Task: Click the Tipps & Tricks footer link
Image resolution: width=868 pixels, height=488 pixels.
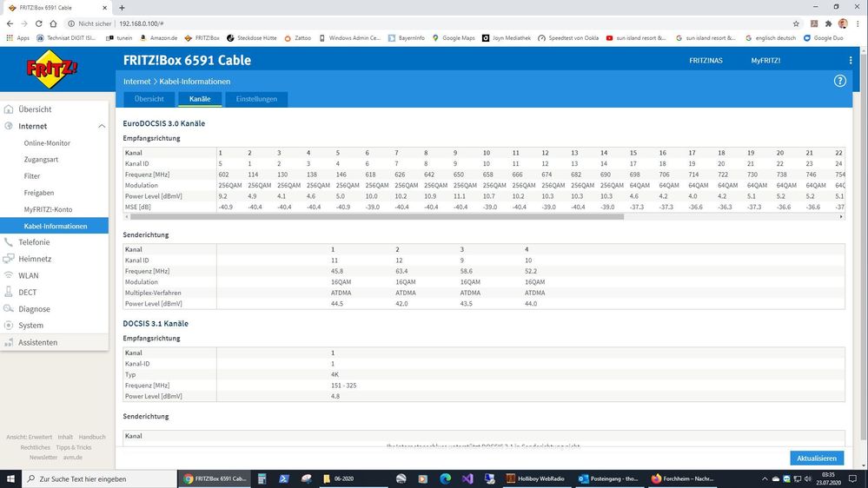Action: (74, 447)
